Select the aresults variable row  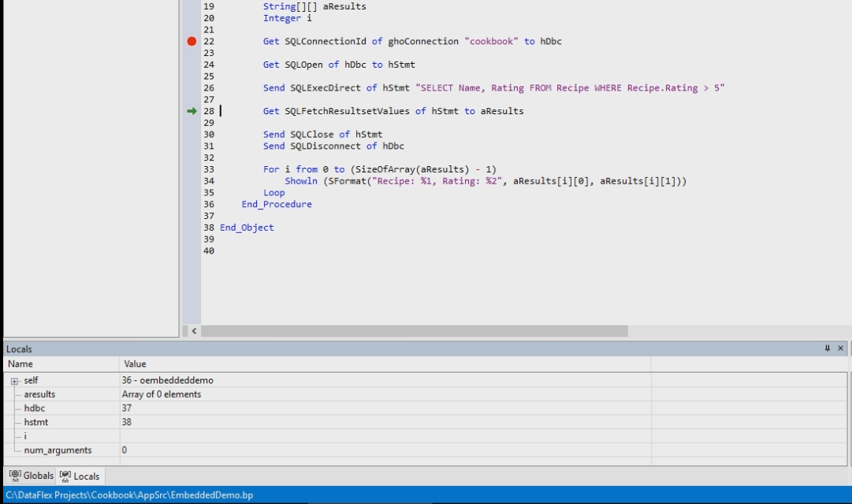(x=39, y=394)
